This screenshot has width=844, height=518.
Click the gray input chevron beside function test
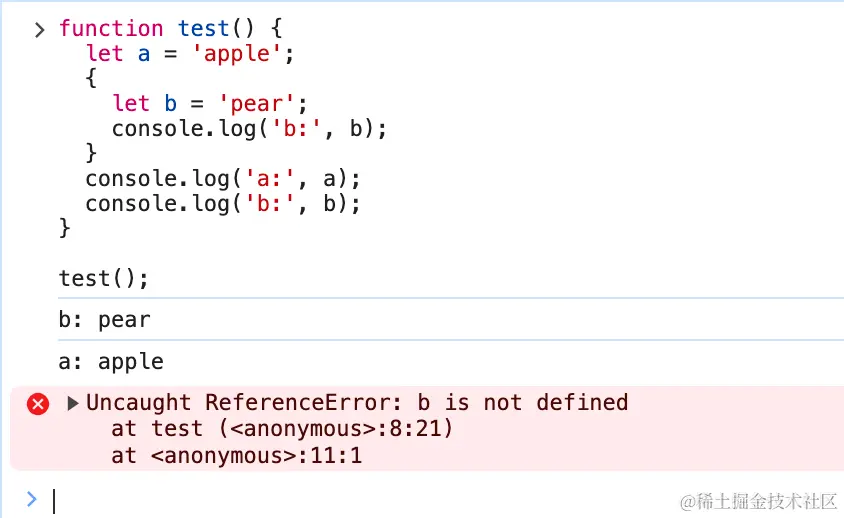[x=39, y=29]
